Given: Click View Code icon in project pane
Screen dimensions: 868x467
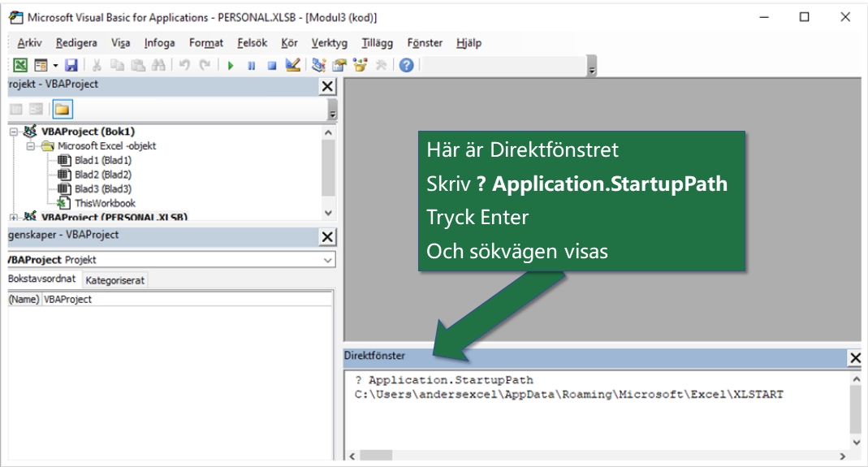Looking at the screenshot, I should click(x=16, y=109).
